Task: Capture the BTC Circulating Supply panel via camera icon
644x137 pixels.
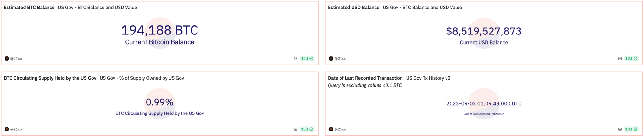Action: point(296,129)
